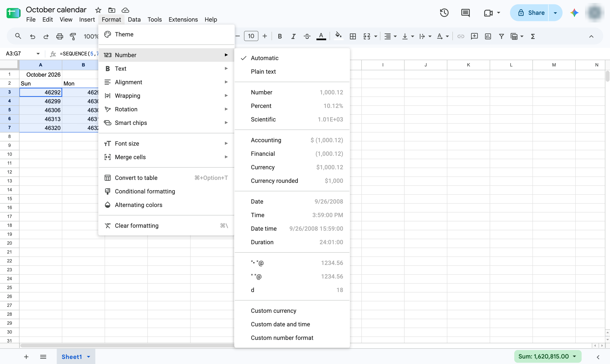Insert a chart

(x=488, y=37)
